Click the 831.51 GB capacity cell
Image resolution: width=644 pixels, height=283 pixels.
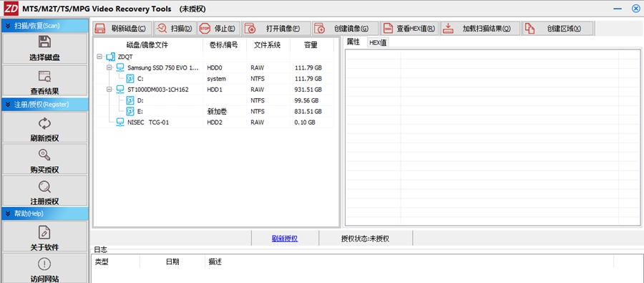click(x=308, y=112)
